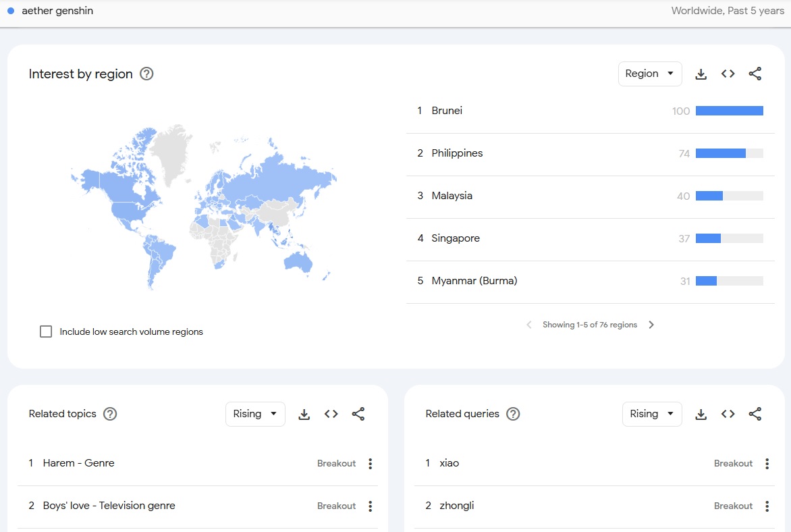The height and width of the screenshot is (532, 791).
Task: Select Singapore in region list
Action: 591,238
